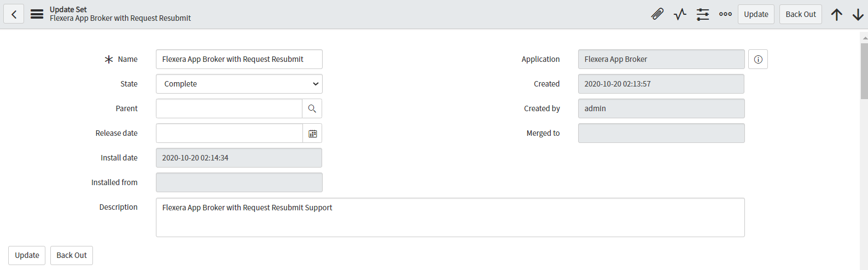Viewport: 868px width, 270px height.
Task: Click the State field label
Action: pyautogui.click(x=129, y=84)
